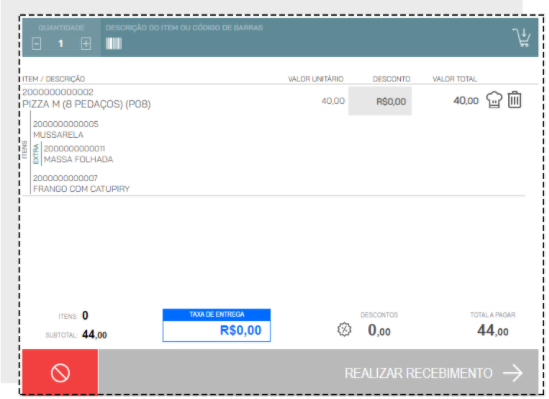Click Realizar Recebimento button
The width and height of the screenshot is (549, 399).
tap(318, 372)
